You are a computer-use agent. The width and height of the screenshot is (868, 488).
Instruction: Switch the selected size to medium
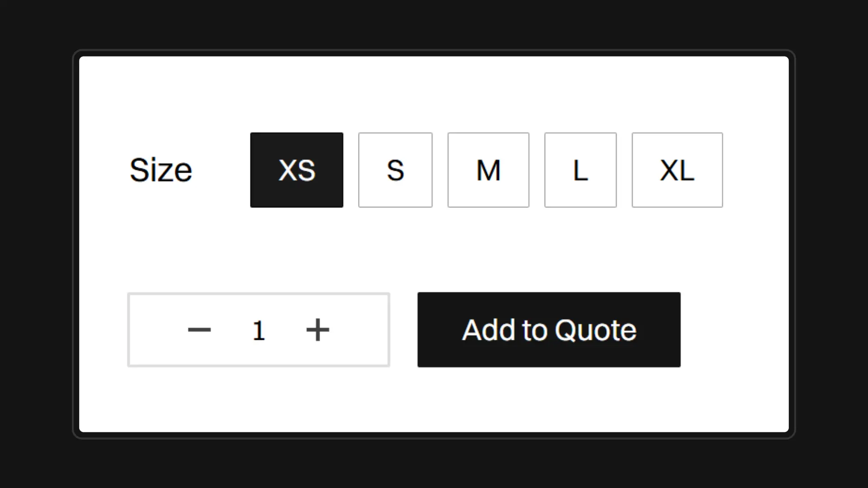[488, 170]
